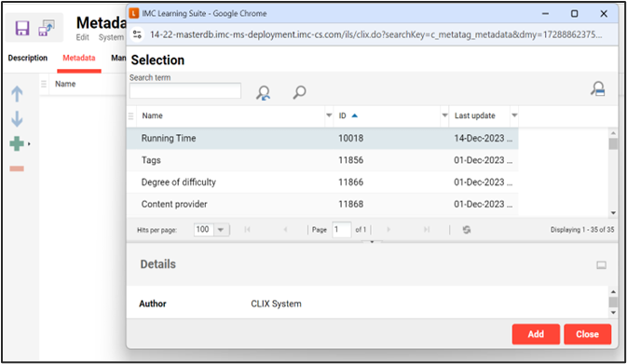Image resolution: width=627 pixels, height=364 pixels.
Task: Select the Running Time row
Action: pyautogui.click(x=322, y=139)
